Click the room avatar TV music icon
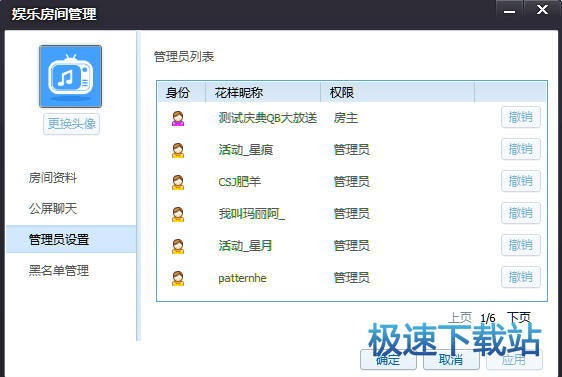 pos(70,76)
